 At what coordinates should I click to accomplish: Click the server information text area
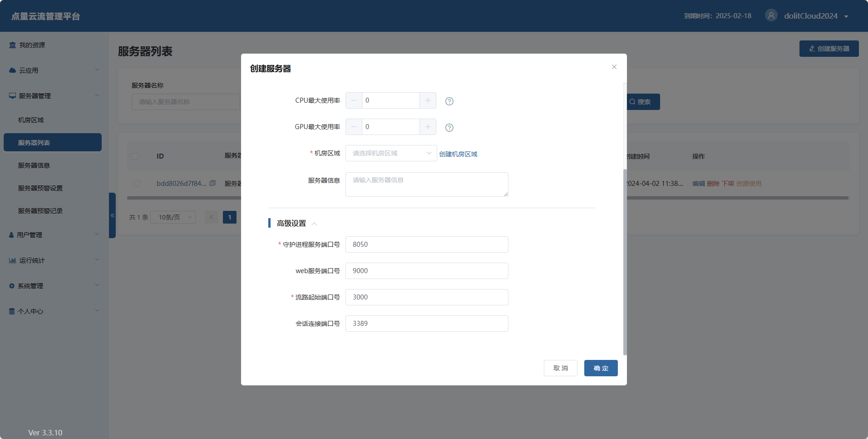click(x=426, y=185)
